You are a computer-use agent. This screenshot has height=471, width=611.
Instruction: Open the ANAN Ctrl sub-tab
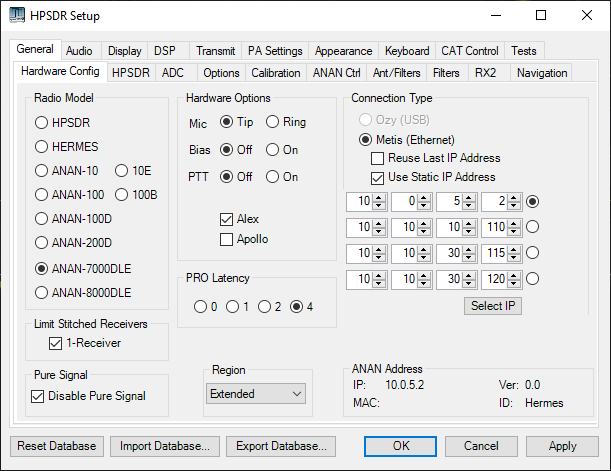point(337,73)
